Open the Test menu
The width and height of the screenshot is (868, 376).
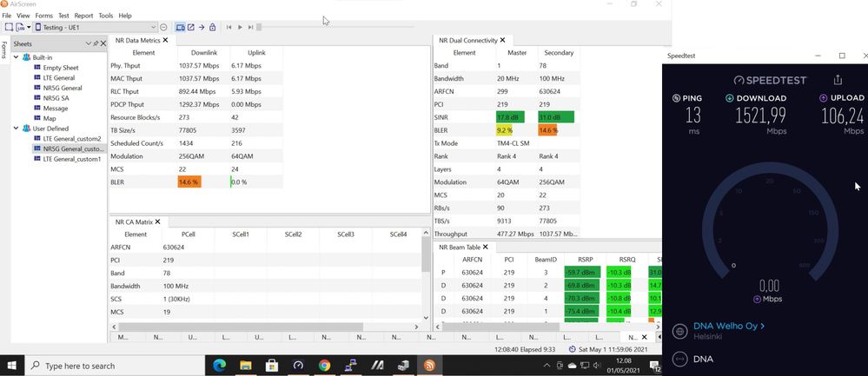[x=63, y=16]
